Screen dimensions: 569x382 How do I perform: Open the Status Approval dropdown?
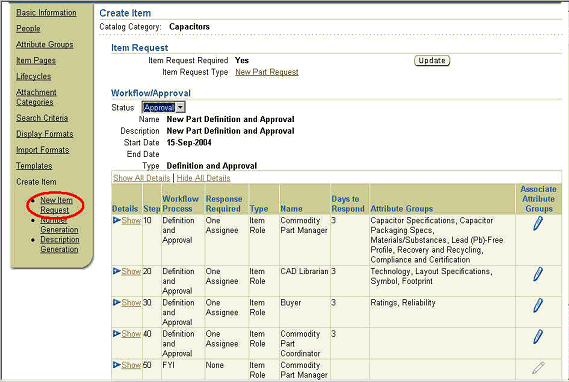coord(164,107)
